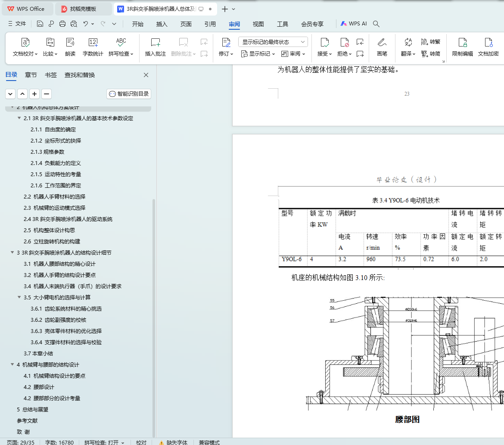Open the 文档校对 proofreading tool
504x445 pixels.
pos(25,47)
